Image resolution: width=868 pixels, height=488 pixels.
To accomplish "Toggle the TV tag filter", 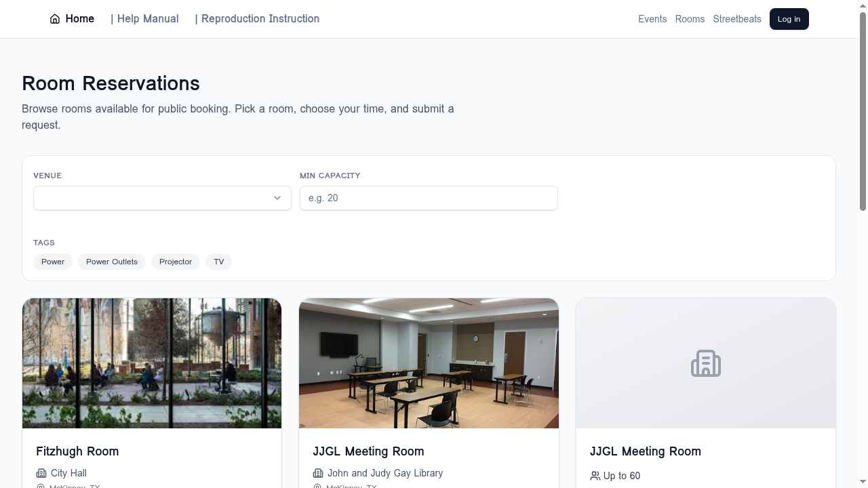I will pyautogui.click(x=219, y=262).
